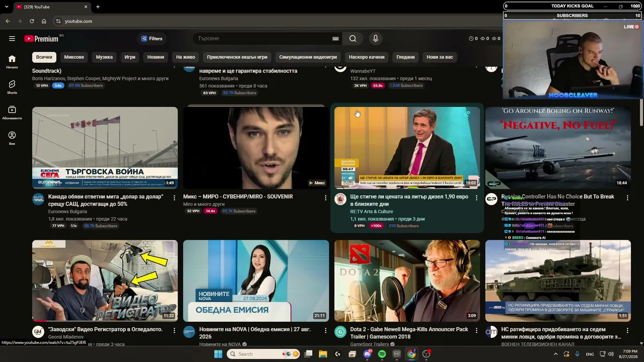Expand the browser tab search dropdown

pos(7,7)
